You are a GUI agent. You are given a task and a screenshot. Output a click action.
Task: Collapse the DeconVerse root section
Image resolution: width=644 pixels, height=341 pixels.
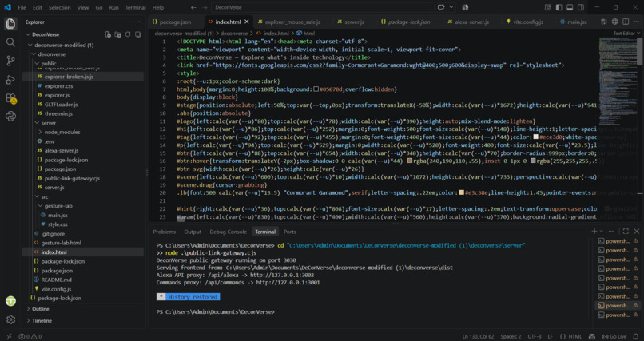tap(28, 35)
